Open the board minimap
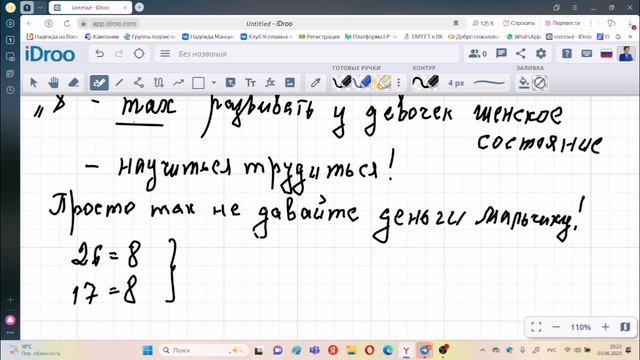 point(625,327)
